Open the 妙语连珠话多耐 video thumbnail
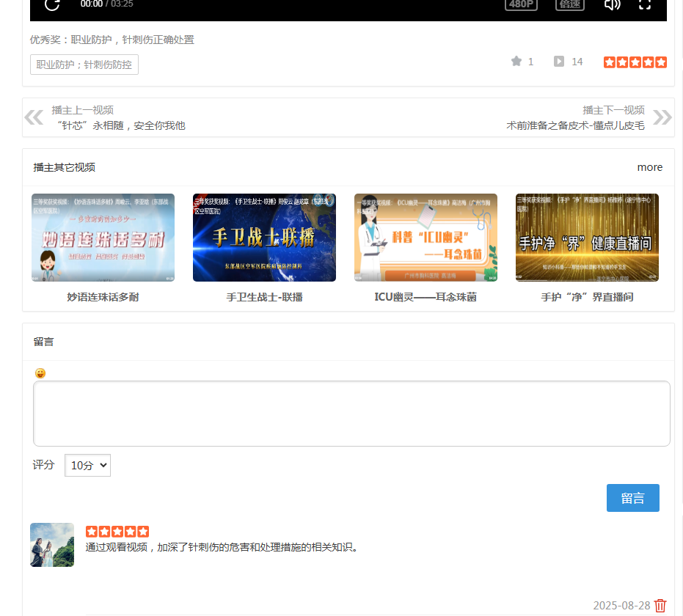Screen dimensions: 683x616 click(103, 238)
